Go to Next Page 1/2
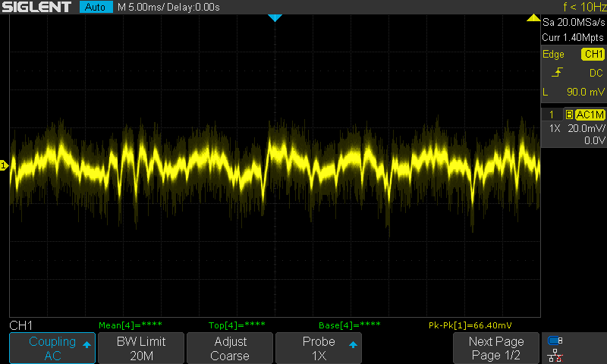 click(x=496, y=348)
